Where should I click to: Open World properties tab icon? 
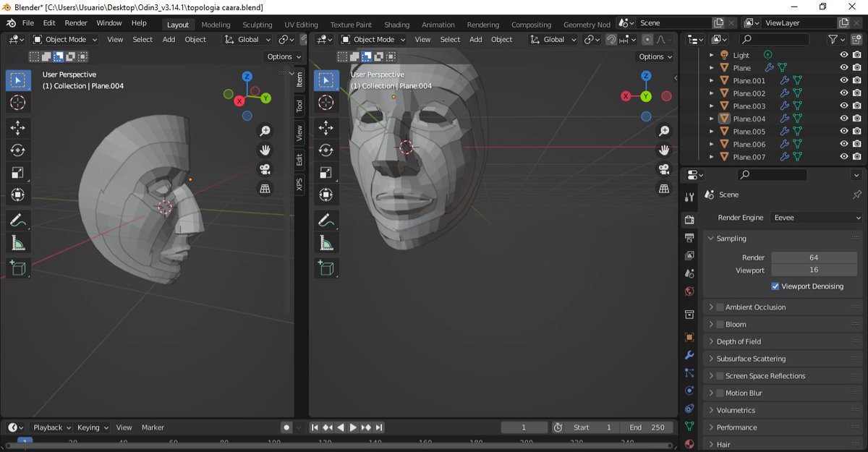689,292
